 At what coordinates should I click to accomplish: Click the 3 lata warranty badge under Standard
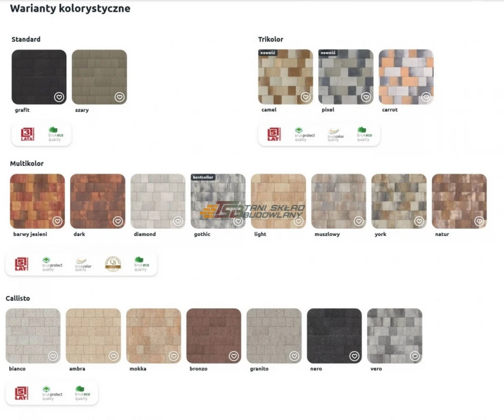28,134
